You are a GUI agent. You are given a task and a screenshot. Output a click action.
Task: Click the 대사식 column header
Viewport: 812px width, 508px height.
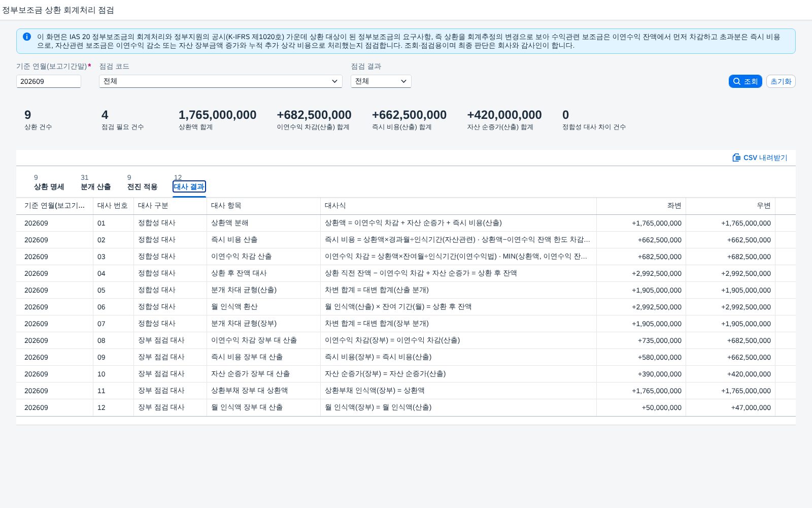coord(458,206)
